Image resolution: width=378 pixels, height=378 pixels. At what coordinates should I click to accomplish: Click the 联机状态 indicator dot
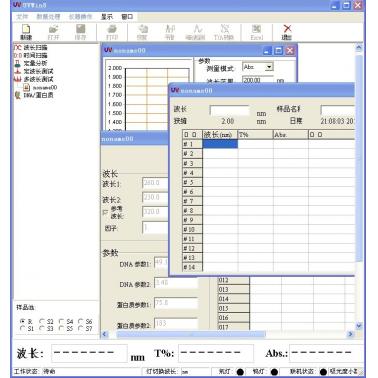(x=323, y=371)
